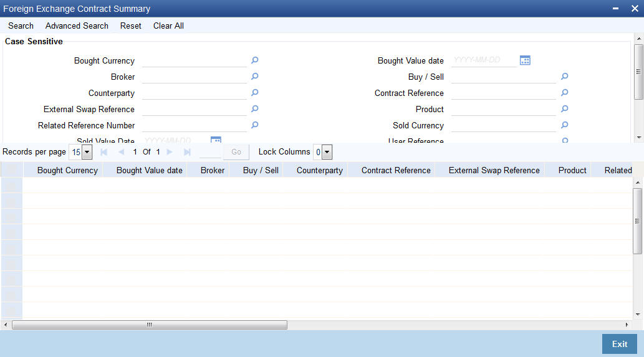Click right arrow of horizontal results scrollbar

627,325
